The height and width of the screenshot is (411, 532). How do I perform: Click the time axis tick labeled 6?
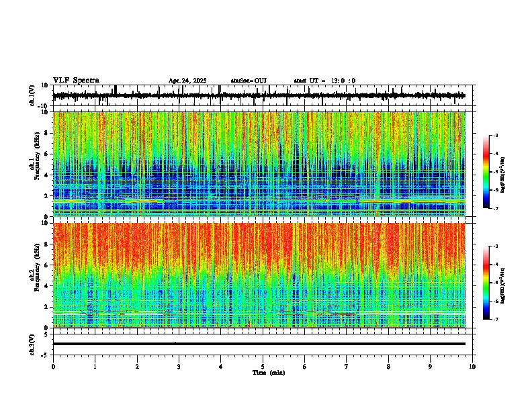pos(304,367)
